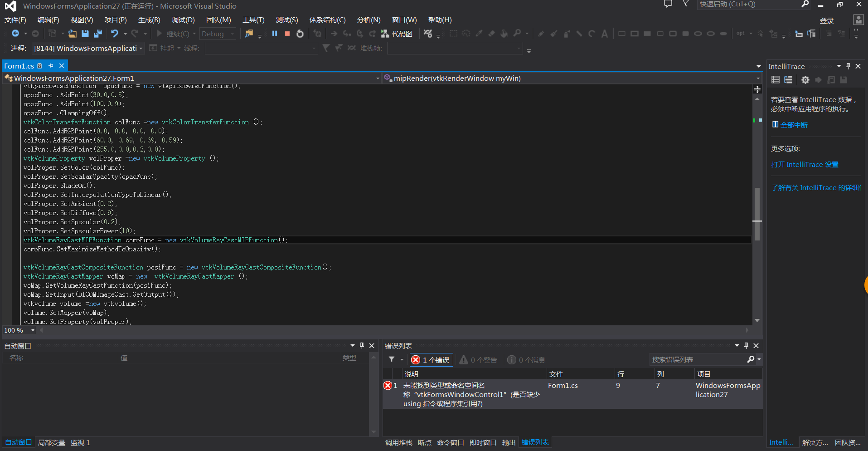868x451 pixels.
Task: Click the feedback speech bubble icon
Action: [x=668, y=4]
